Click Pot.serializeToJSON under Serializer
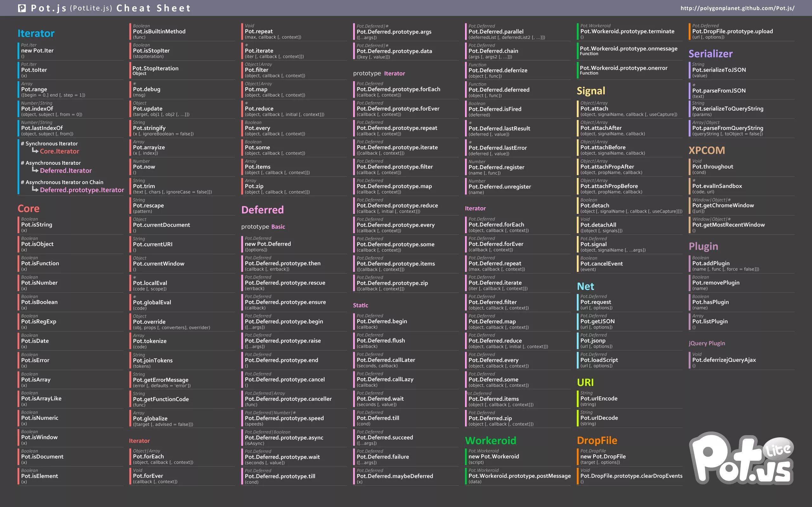The width and height of the screenshot is (812, 507). coord(719,70)
